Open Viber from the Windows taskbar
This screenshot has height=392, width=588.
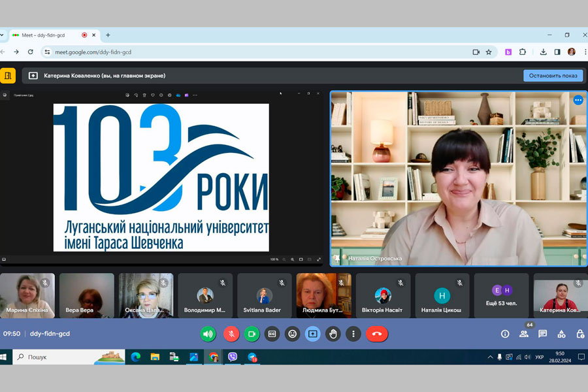pos(233,357)
